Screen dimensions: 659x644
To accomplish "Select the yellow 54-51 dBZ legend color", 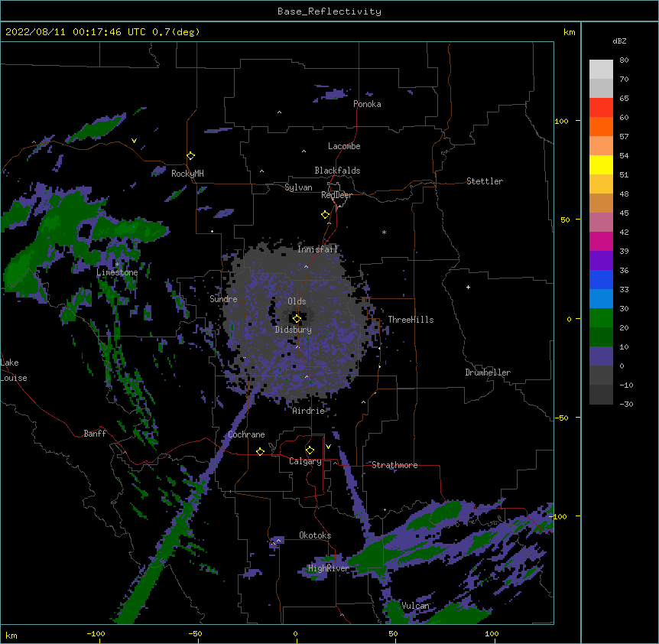I will pos(601,165).
